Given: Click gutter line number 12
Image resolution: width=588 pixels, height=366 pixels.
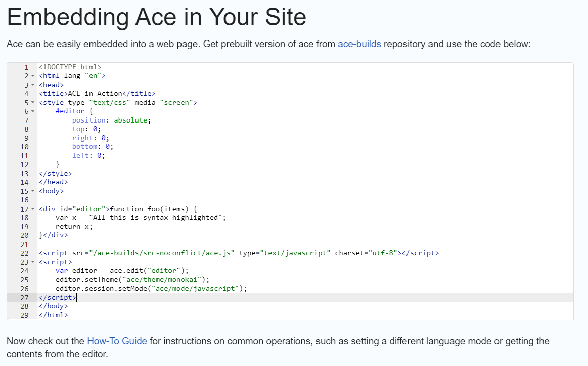Looking at the screenshot, I should [24, 165].
